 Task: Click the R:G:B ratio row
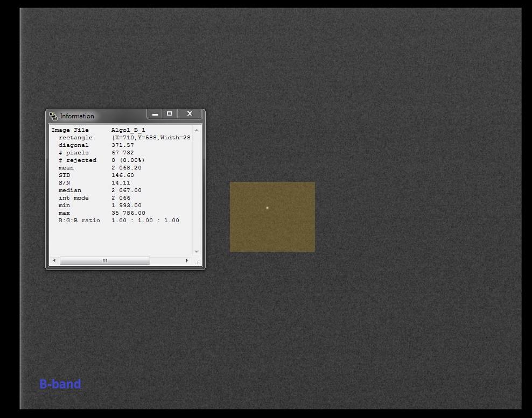79,221
